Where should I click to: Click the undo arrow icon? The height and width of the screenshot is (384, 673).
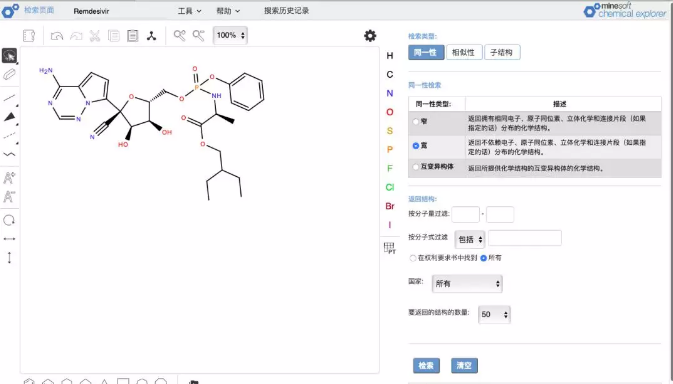tap(57, 36)
